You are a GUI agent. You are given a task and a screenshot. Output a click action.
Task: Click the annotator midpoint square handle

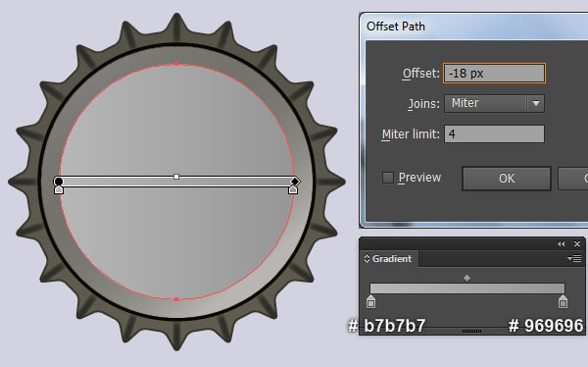point(176,177)
